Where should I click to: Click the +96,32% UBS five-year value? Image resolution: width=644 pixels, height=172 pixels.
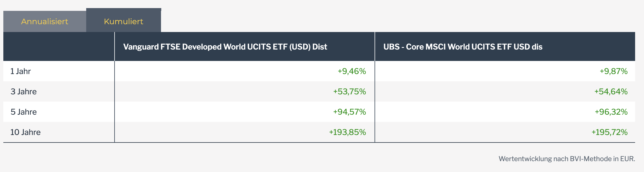[611, 112]
